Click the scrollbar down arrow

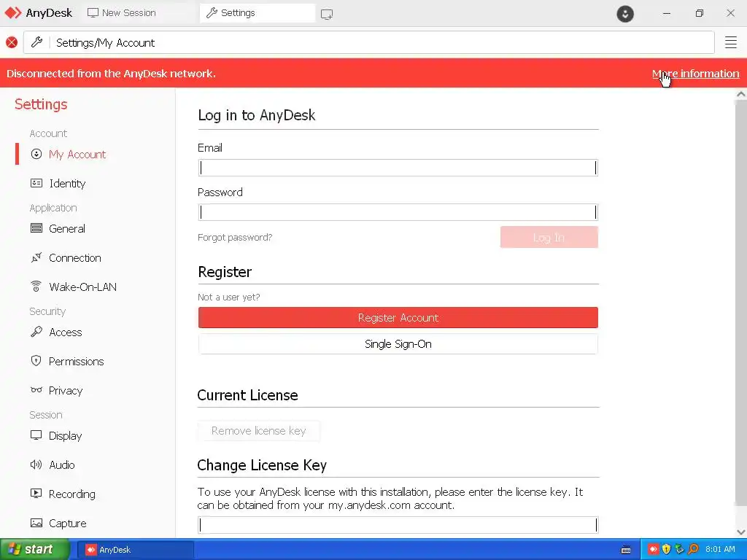741,532
